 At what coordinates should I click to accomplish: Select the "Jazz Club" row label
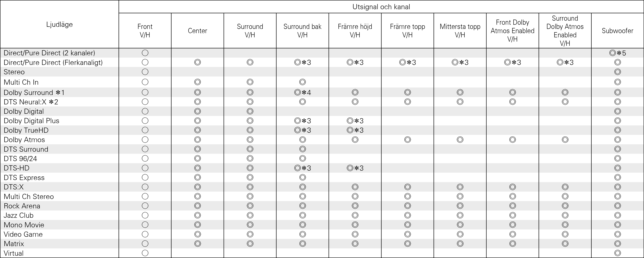(19, 215)
